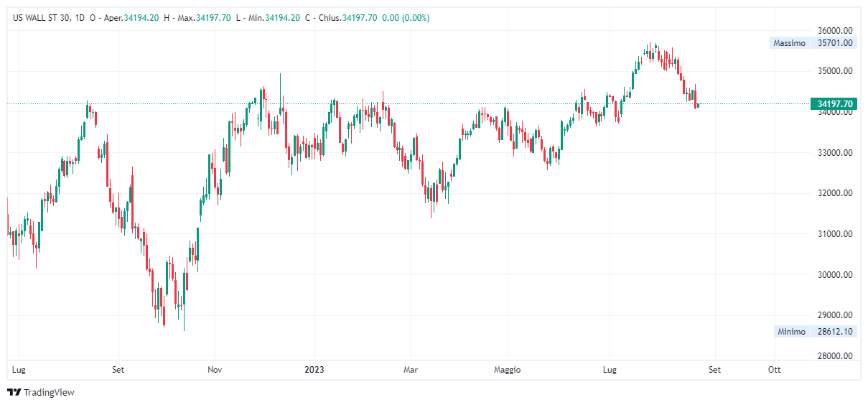Click the Nov time axis label

click(215, 370)
